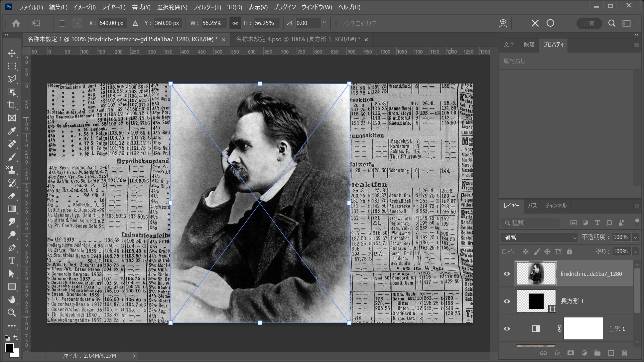The height and width of the screenshot is (362, 644).
Task: Click the 共有 share button
Action: click(x=588, y=23)
